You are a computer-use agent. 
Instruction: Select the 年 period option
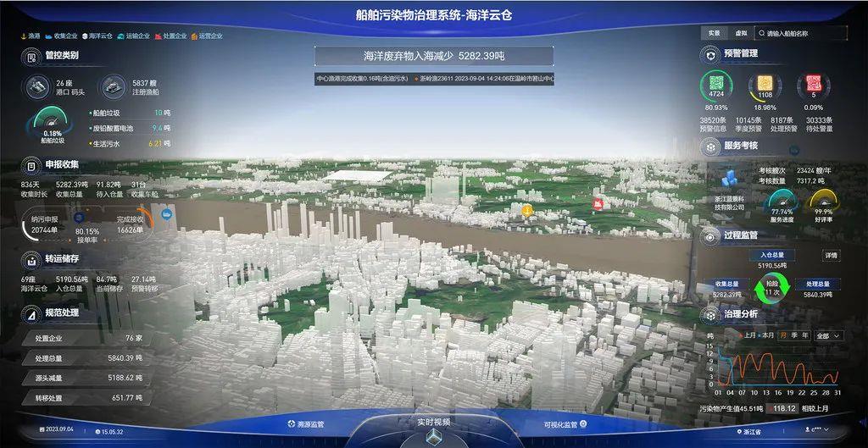pyautogui.click(x=804, y=335)
